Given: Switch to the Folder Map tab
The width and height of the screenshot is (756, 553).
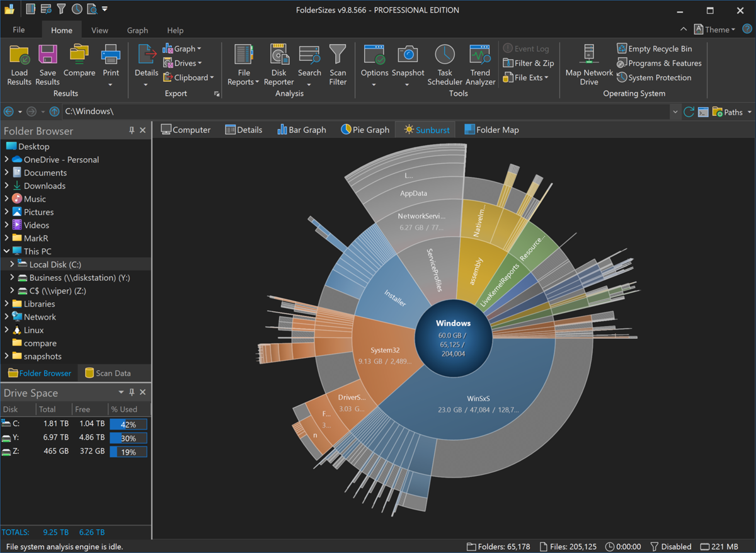Looking at the screenshot, I should tap(491, 130).
